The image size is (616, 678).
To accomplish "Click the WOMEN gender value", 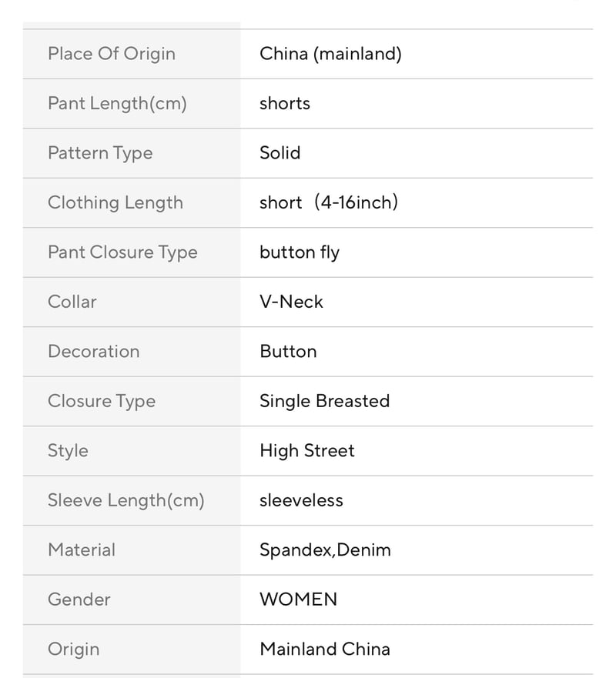I will coord(298,600).
